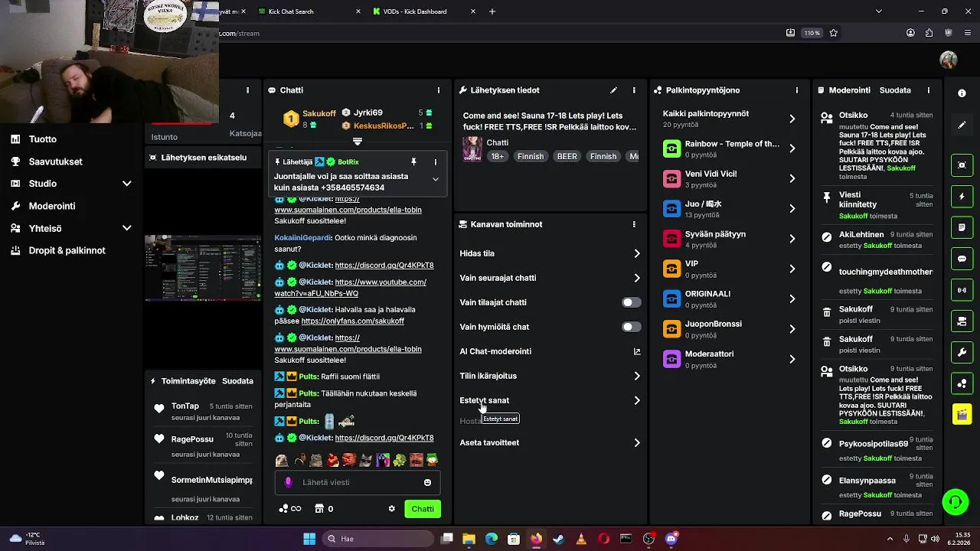
Task: Open Dropit & palkinnot in the left sidebar
Action: 67,250
